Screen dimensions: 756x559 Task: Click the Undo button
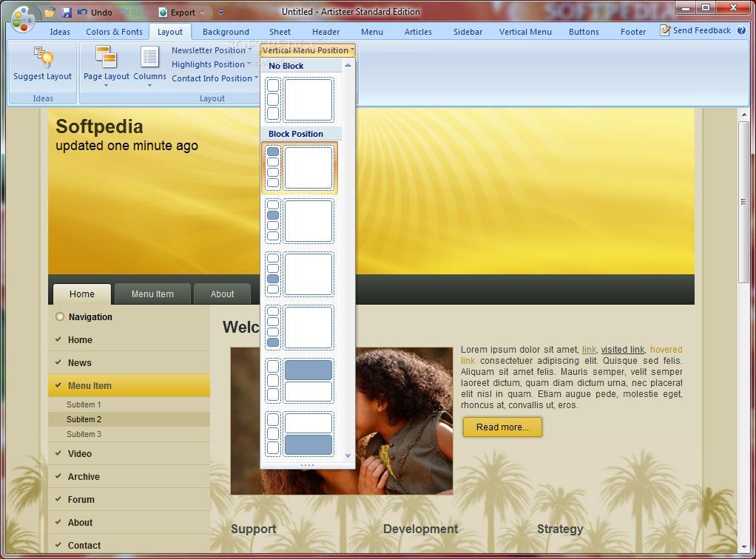[95, 13]
